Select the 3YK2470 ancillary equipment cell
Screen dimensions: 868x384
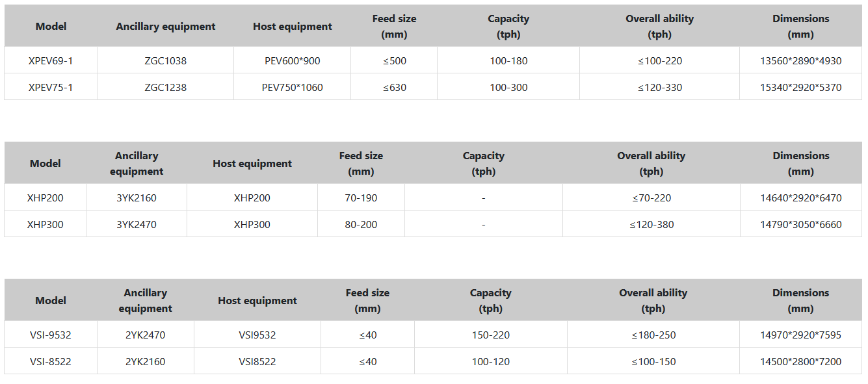pos(137,225)
